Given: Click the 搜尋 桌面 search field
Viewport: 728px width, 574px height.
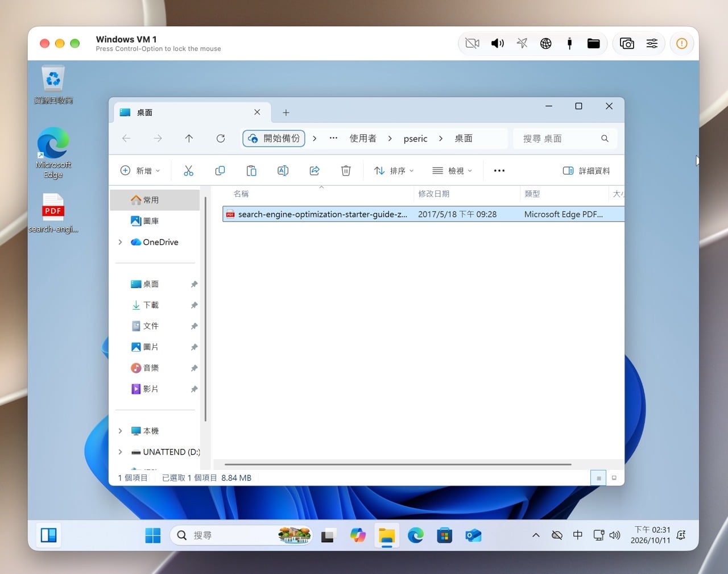Looking at the screenshot, I should click(565, 138).
